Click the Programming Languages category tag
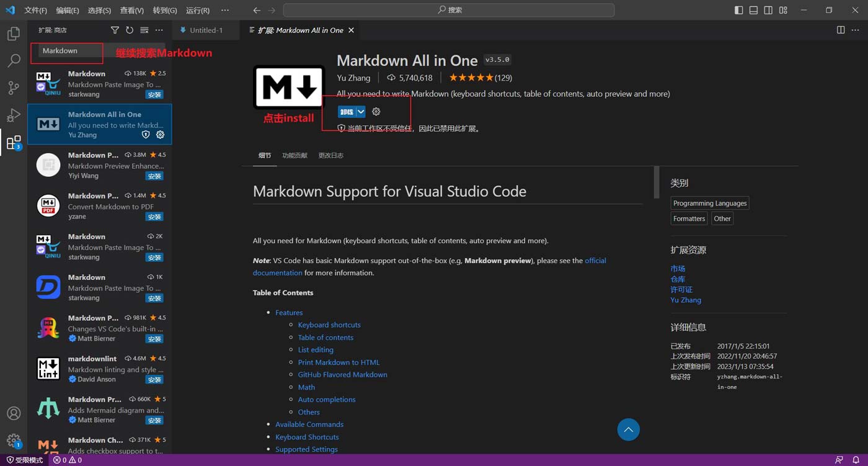868x466 pixels. [710, 203]
